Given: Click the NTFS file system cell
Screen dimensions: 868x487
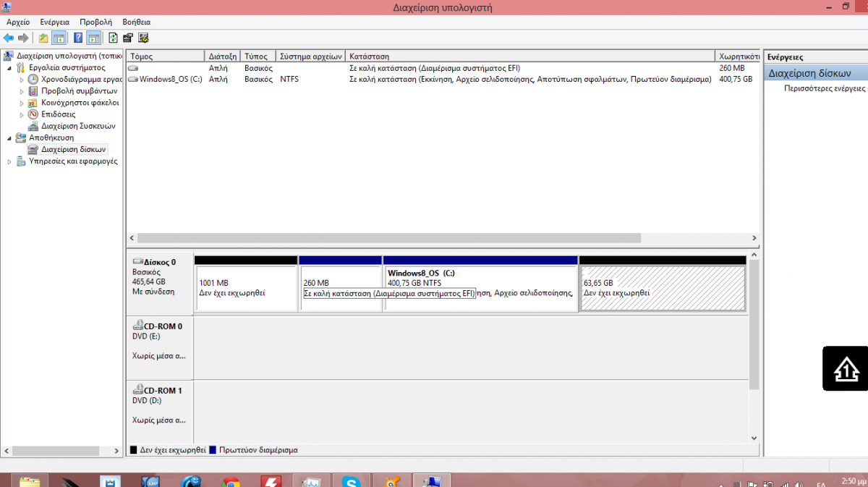Looking at the screenshot, I should pos(289,80).
